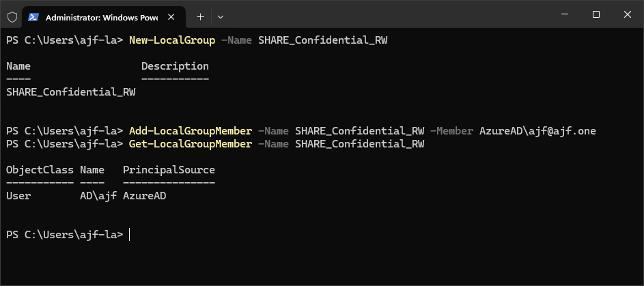The width and height of the screenshot is (644, 286).
Task: Click the ObjectClass column header
Action: 40,170
